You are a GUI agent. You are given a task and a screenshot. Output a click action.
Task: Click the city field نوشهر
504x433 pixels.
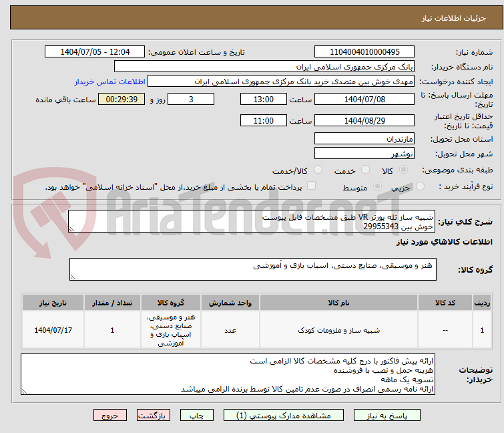(364, 154)
